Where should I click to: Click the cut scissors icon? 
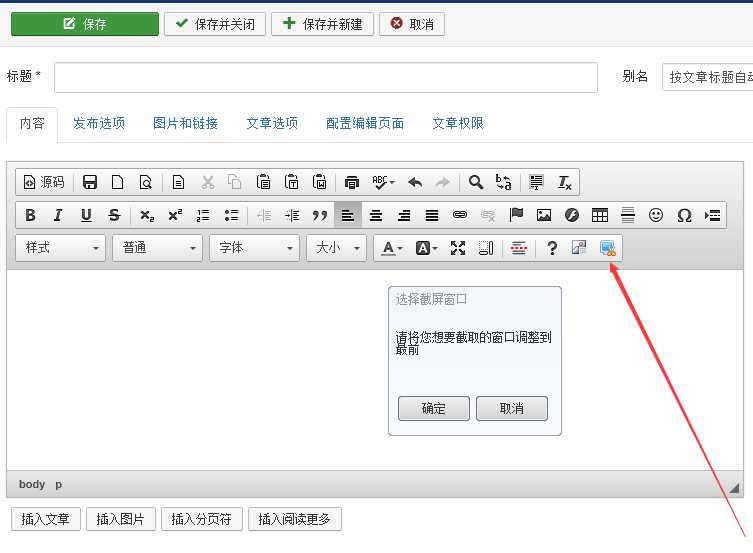(207, 182)
